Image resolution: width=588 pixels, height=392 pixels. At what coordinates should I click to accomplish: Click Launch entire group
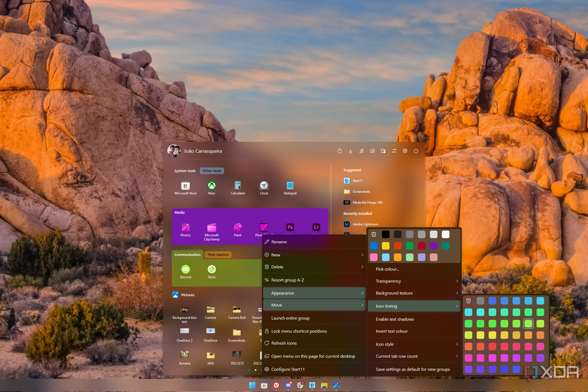click(314, 318)
